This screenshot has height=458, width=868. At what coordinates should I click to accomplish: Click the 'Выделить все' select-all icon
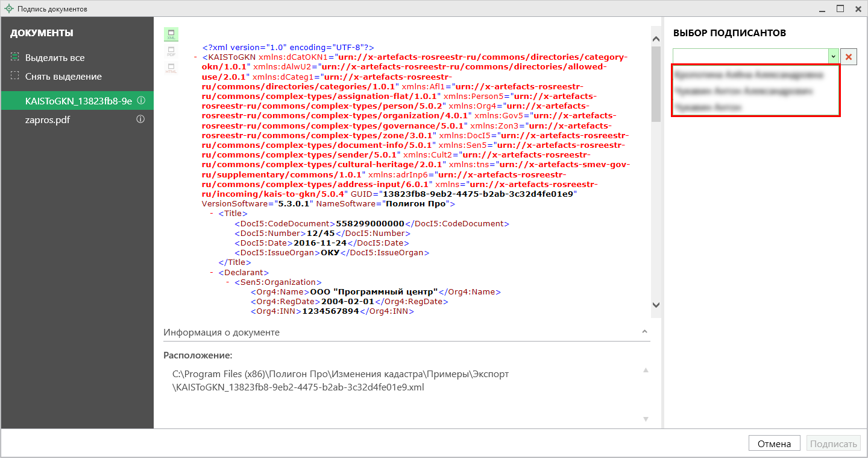click(15, 57)
